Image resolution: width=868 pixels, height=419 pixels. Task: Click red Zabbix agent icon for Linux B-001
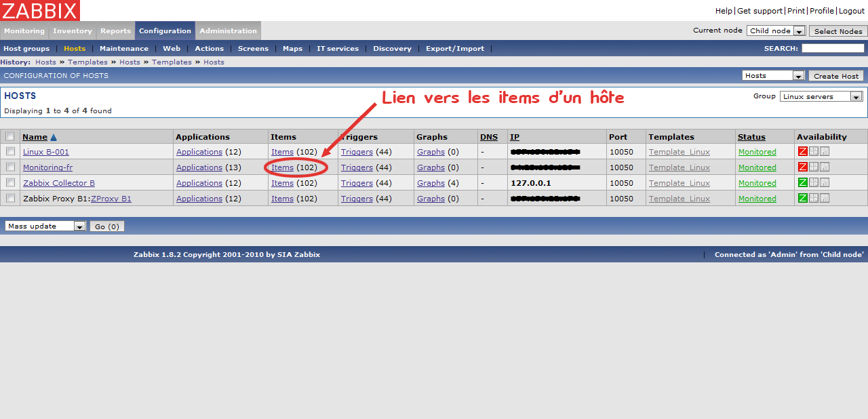pos(803,152)
